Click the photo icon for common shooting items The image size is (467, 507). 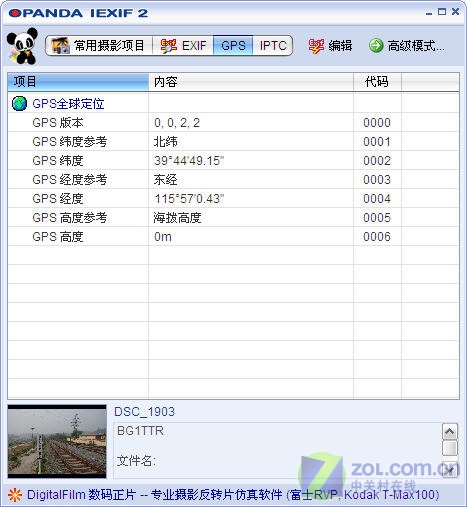pyautogui.click(x=60, y=45)
